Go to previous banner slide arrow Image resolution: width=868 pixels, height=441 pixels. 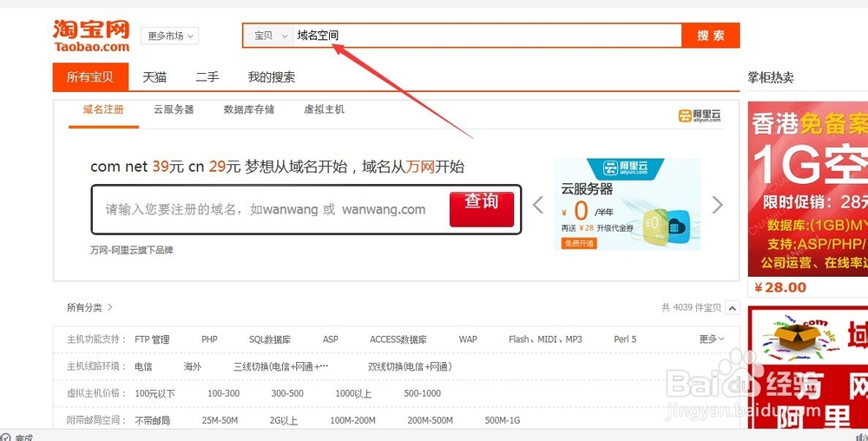click(x=537, y=205)
